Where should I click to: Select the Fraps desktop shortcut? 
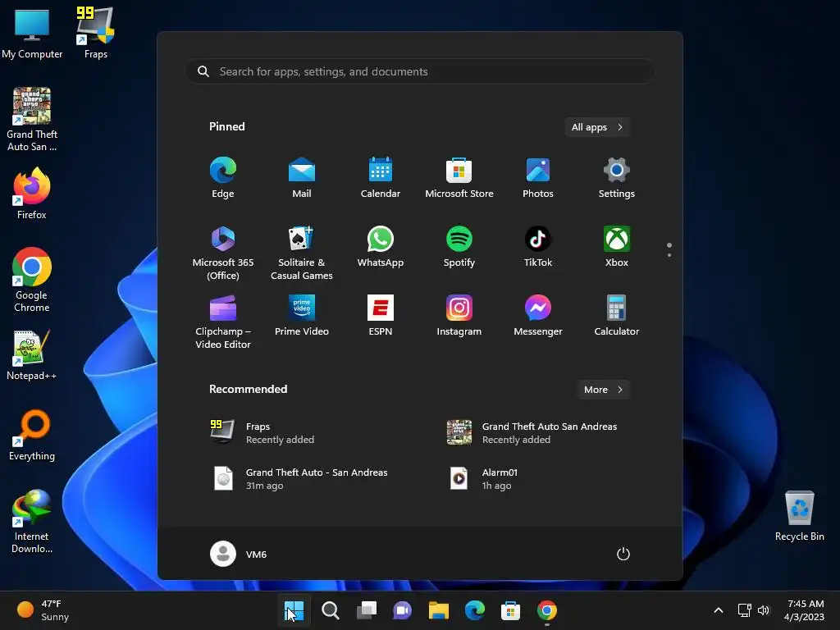click(x=95, y=32)
